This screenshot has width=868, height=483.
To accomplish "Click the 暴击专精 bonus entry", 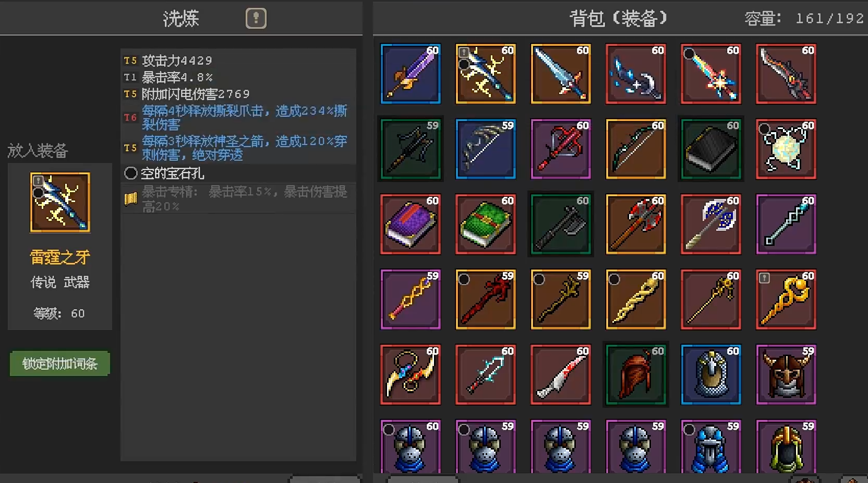I will (238, 198).
